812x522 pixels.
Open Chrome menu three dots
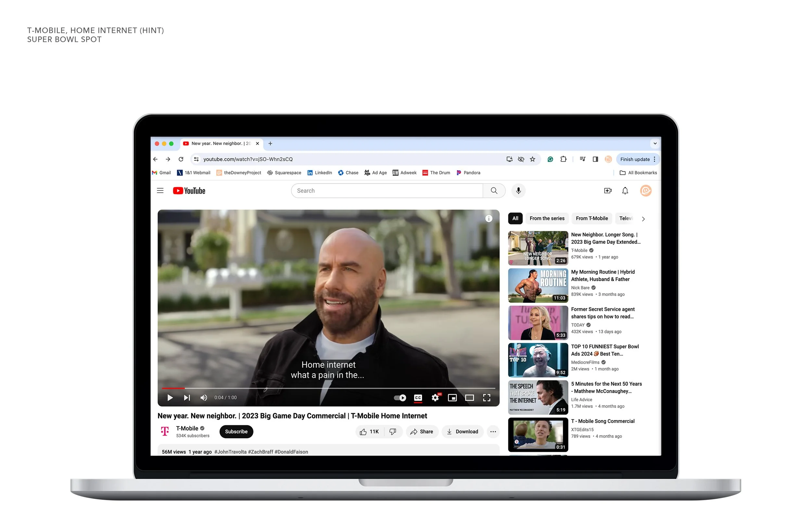(654, 159)
